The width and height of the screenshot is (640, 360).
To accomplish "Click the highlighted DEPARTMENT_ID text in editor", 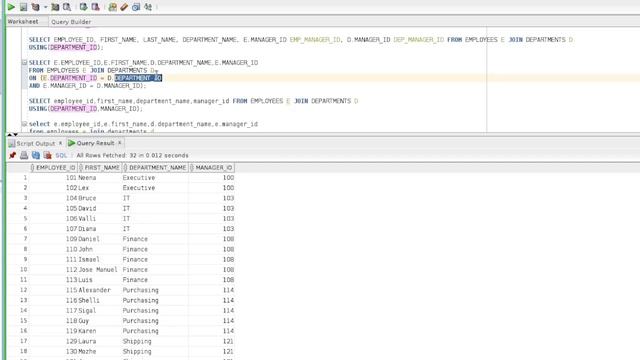I will (x=138, y=78).
